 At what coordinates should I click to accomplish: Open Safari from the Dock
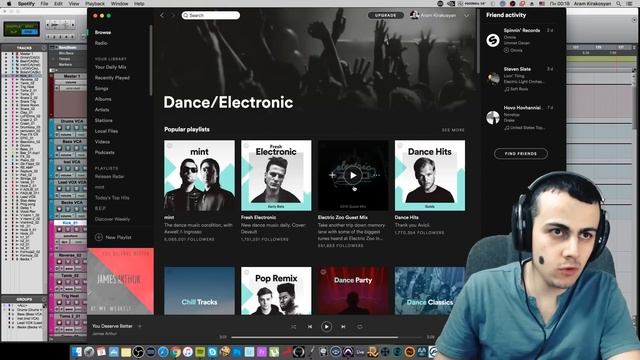click(163, 351)
